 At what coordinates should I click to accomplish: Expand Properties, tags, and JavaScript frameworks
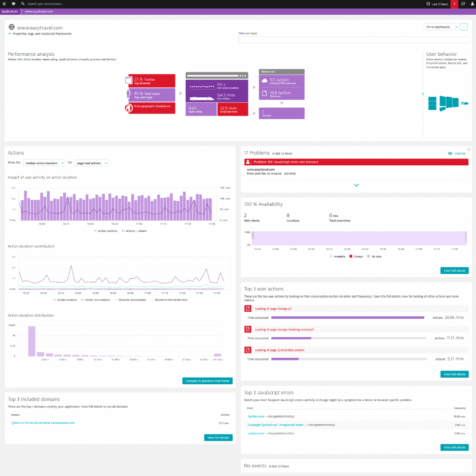(40, 33)
